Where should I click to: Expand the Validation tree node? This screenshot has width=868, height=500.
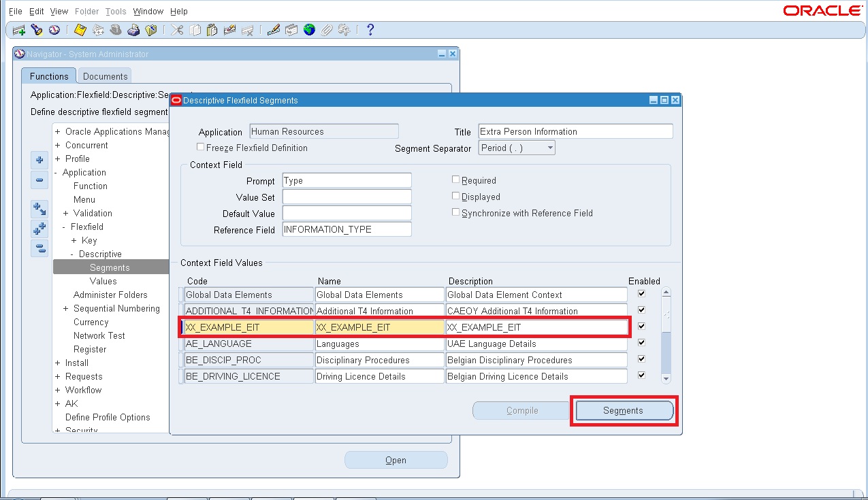click(66, 213)
